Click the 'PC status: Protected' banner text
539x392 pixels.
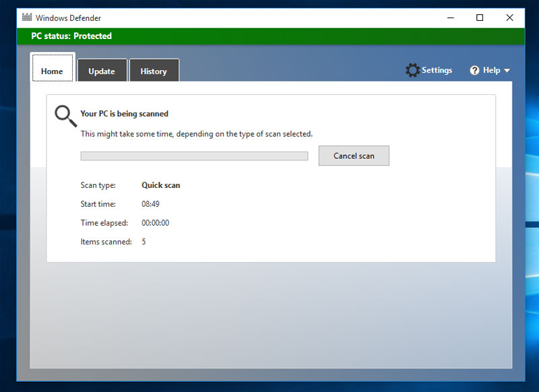click(x=71, y=36)
